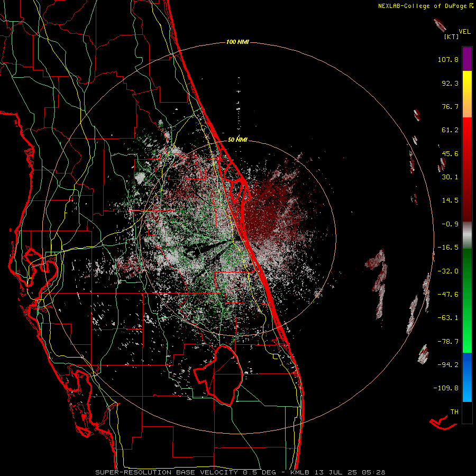
Task: Pick the green band of the velocity scale
Action: (x=467, y=300)
